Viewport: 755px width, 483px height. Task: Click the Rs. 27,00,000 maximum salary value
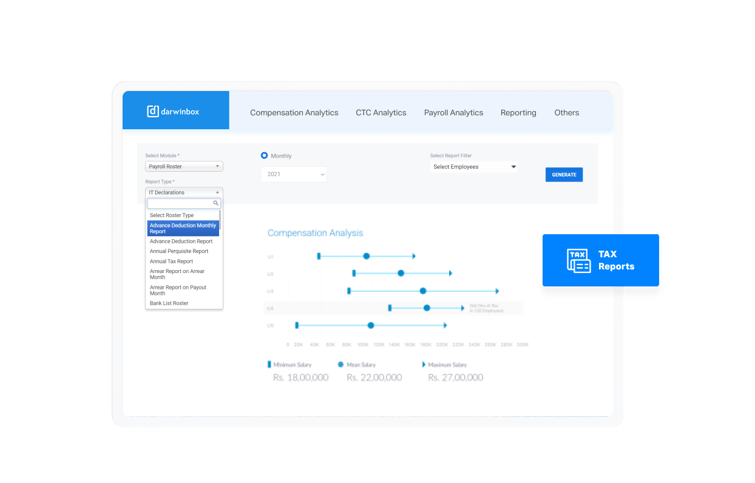click(456, 378)
